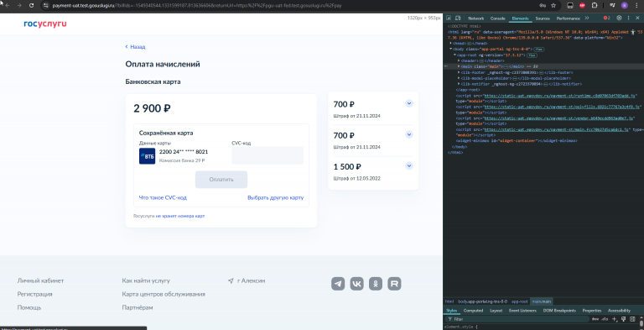Open the DOM Breakpoints tab

559,311
